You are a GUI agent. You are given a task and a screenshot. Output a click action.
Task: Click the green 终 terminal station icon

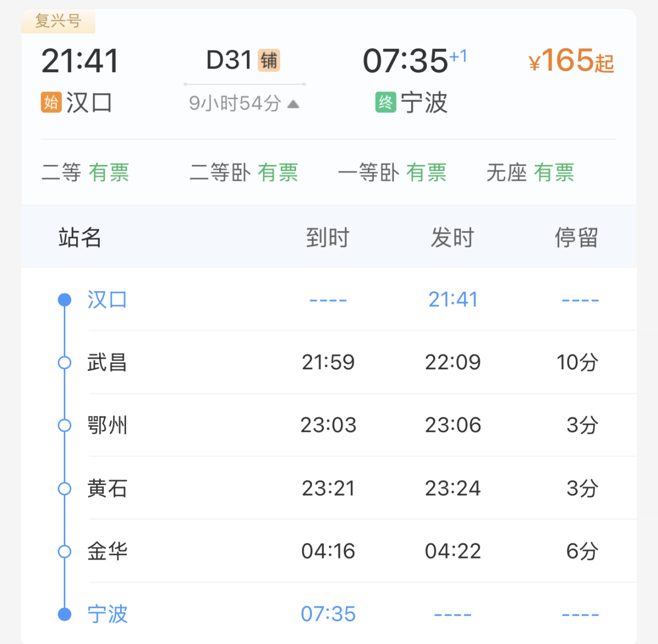click(385, 102)
